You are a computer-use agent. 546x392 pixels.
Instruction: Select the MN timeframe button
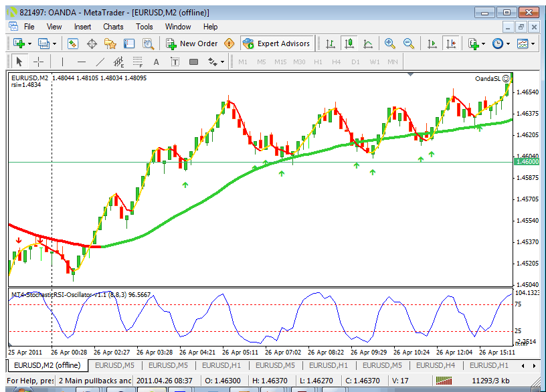click(392, 62)
